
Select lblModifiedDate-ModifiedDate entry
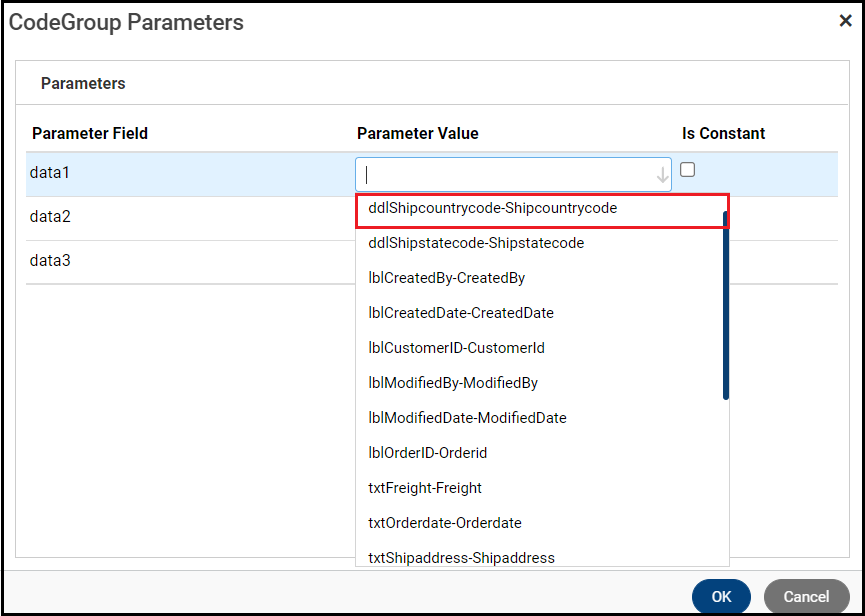click(x=467, y=418)
